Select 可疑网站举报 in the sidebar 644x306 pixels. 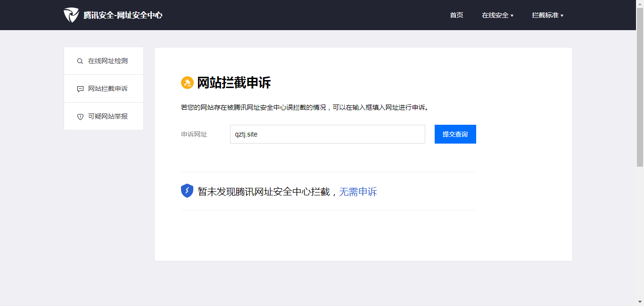pos(104,116)
